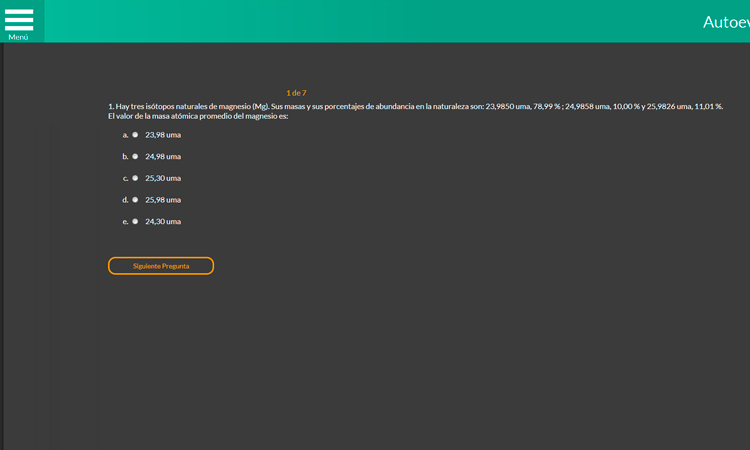This screenshot has height=450, width=750.
Task: Click the "25,98 uma" answer text
Action: 163,200
